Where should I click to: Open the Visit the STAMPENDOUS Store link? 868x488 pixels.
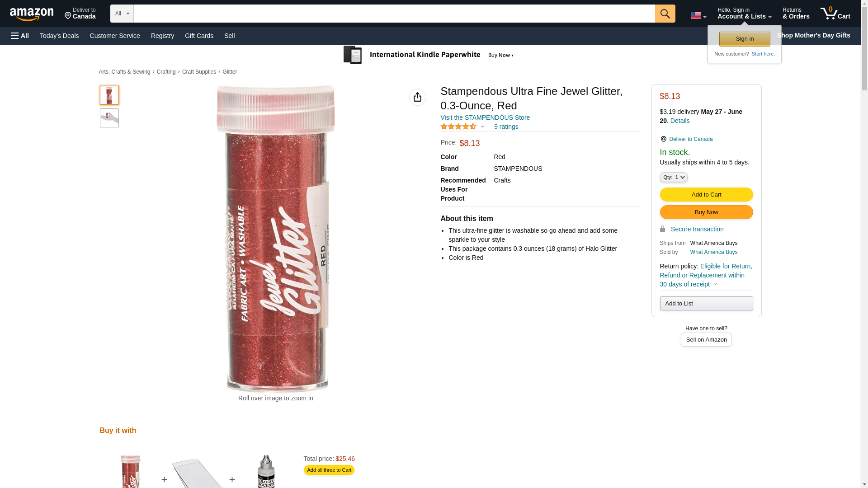pyautogui.click(x=485, y=117)
